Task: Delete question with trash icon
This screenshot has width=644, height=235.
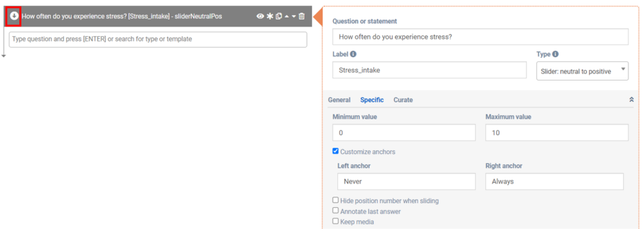Action: tap(302, 16)
